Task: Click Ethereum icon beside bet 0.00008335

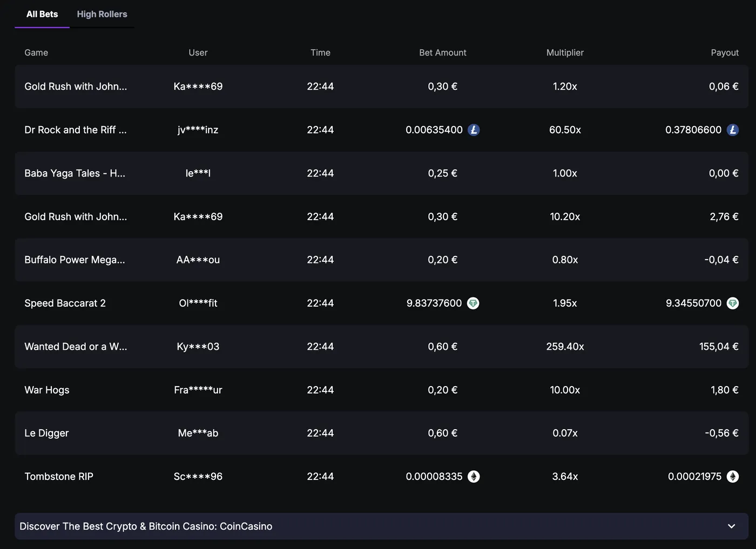Action: 474,477
